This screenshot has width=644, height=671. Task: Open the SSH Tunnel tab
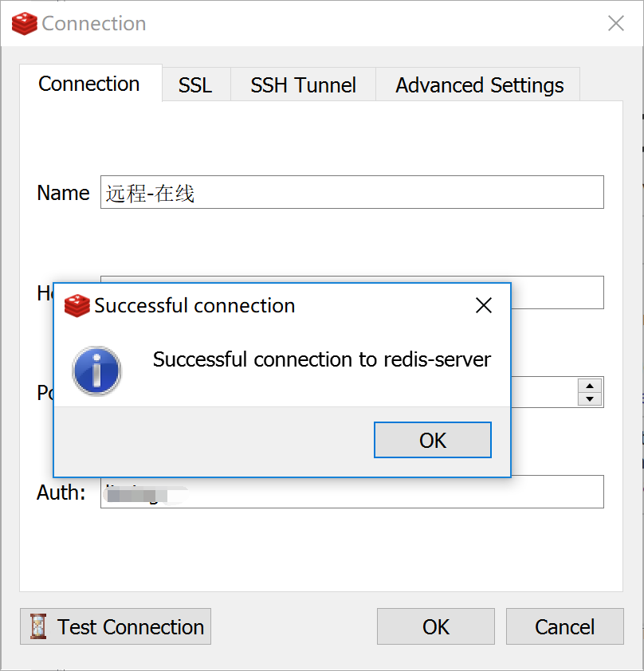pyautogui.click(x=303, y=85)
